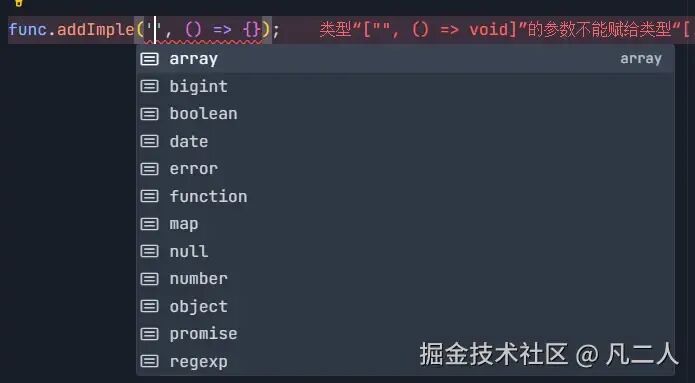The height and width of the screenshot is (383, 695).
Task: Choose the promise suggestion
Action: [405, 334]
